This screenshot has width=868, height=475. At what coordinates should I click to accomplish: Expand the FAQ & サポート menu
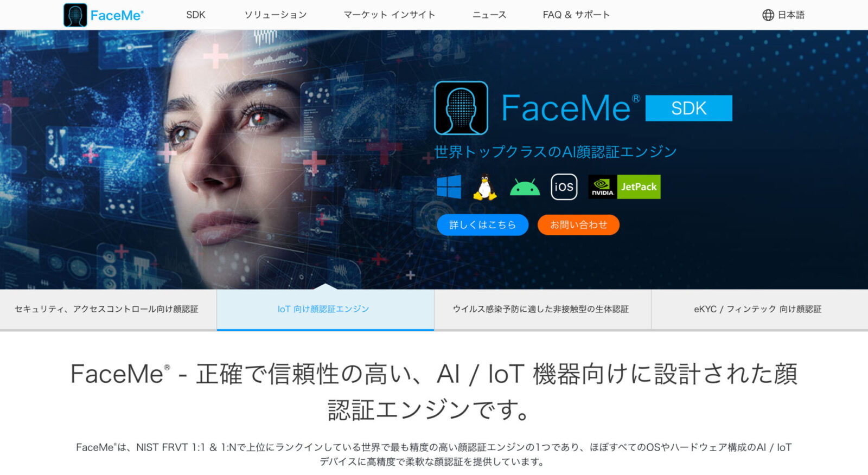(576, 15)
